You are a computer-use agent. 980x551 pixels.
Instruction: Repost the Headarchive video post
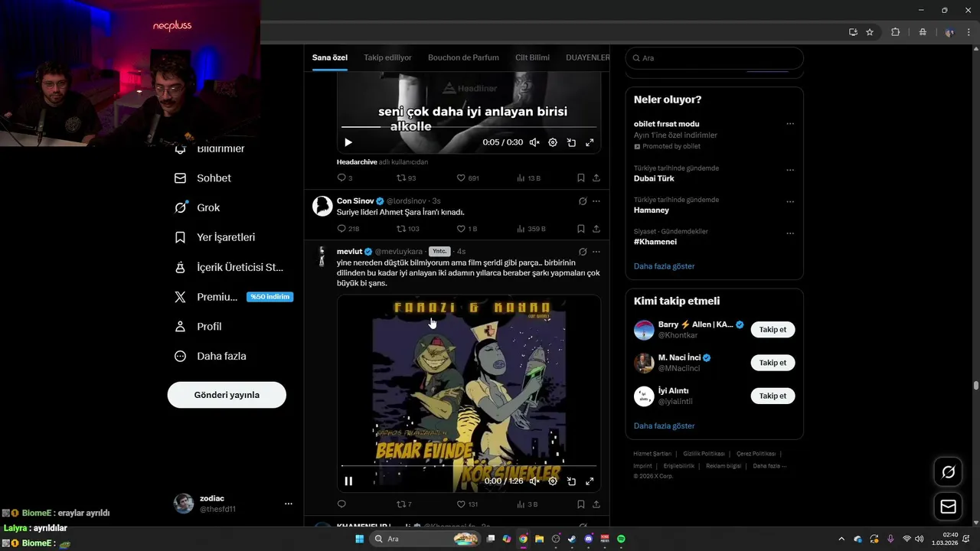[400, 178]
